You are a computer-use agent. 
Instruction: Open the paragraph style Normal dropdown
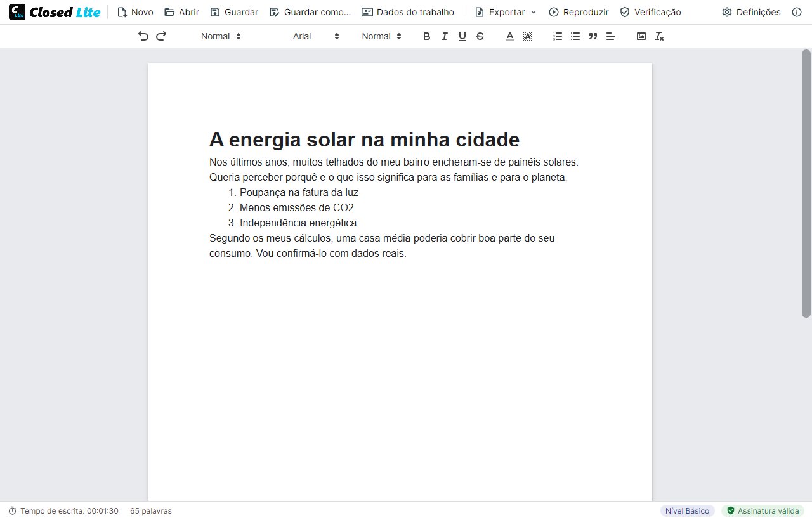(x=221, y=36)
